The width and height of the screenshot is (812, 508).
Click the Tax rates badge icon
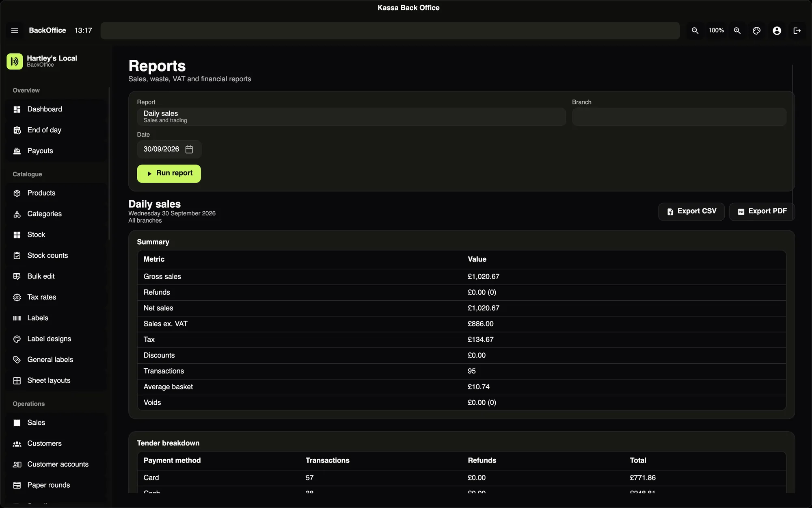pyautogui.click(x=17, y=297)
